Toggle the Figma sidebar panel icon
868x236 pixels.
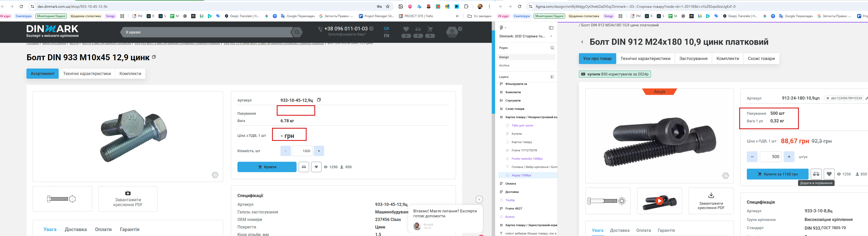(551, 28)
